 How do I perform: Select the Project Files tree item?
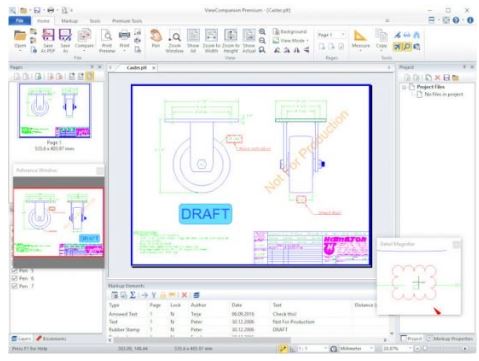[430, 87]
